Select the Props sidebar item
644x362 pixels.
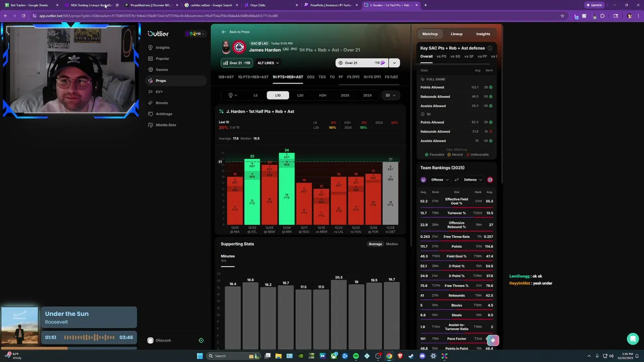[x=176, y=80]
